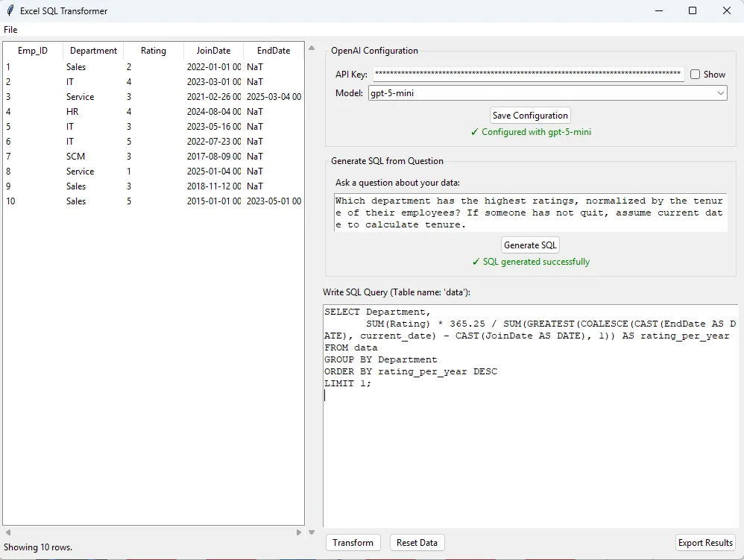
Task: Select gpt-5-mini in the Model combo box
Action: tap(544, 92)
